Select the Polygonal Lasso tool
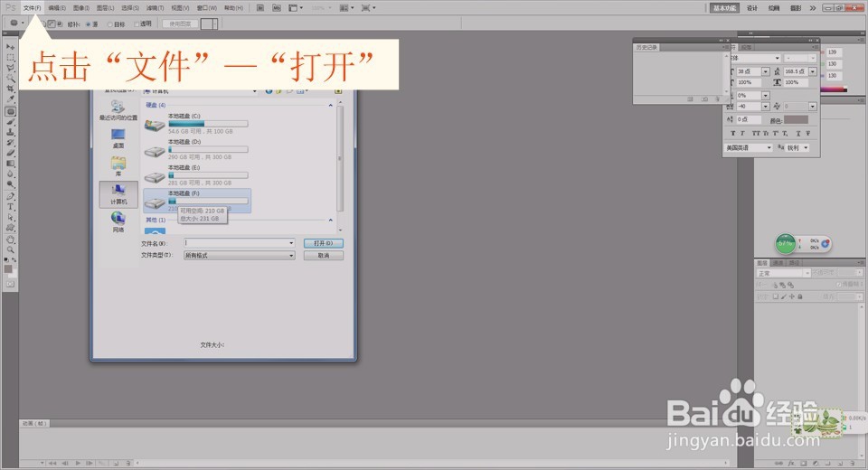Viewport: 868px width, 470px height. click(10, 68)
